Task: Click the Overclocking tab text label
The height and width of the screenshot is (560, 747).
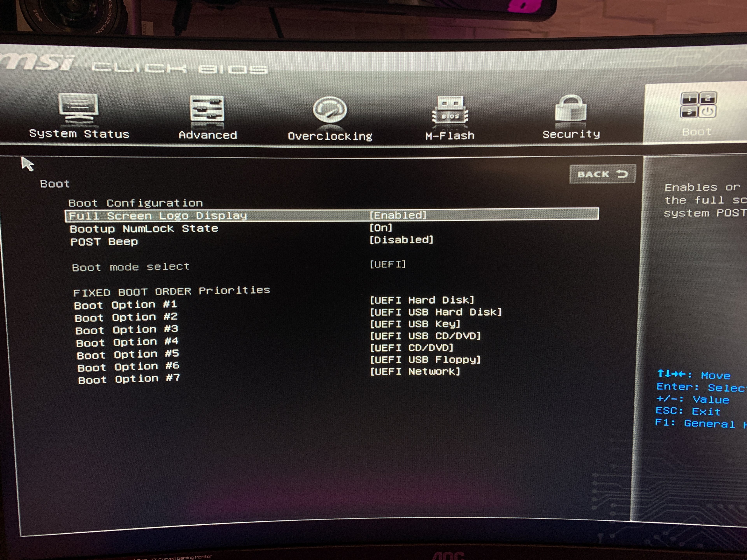Action: click(330, 136)
